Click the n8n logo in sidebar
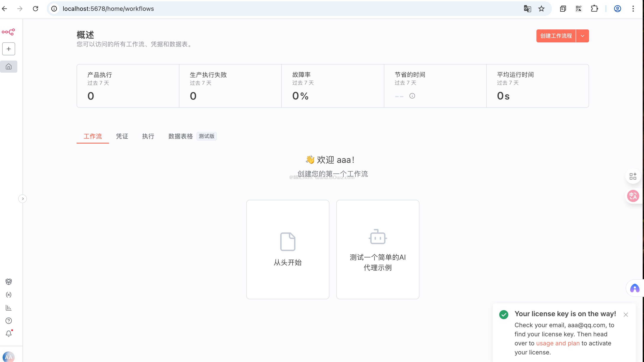The image size is (644, 362). [8, 32]
